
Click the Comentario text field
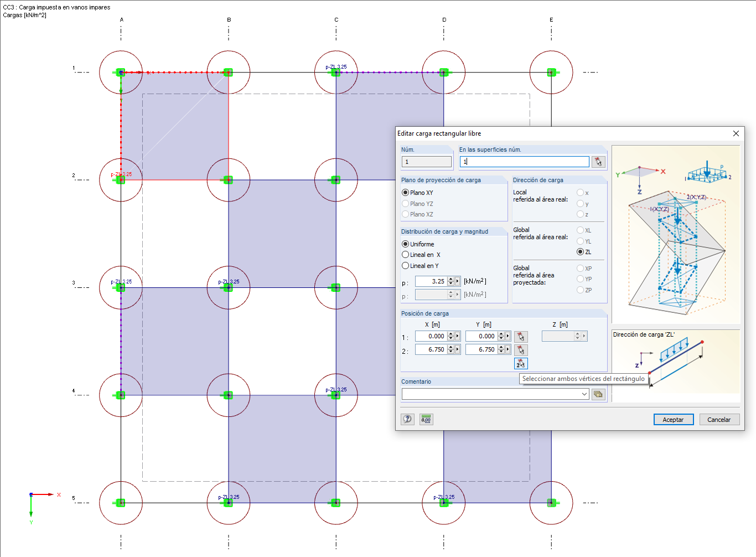click(x=491, y=394)
